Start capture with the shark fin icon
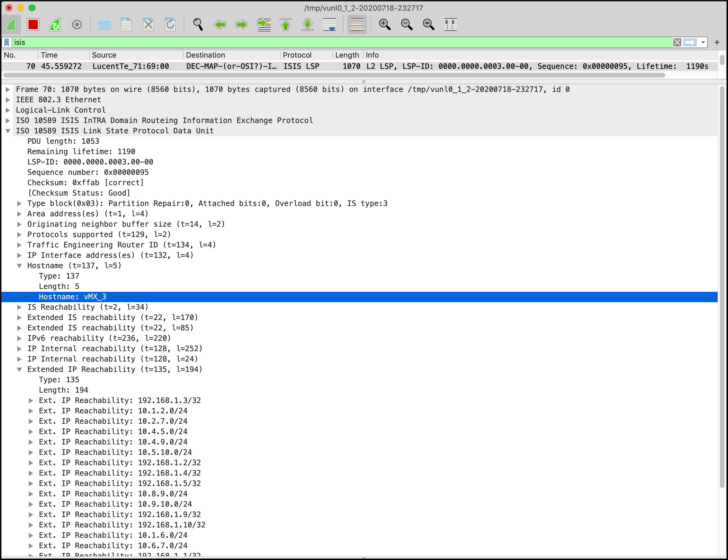728x560 pixels. tap(12, 25)
